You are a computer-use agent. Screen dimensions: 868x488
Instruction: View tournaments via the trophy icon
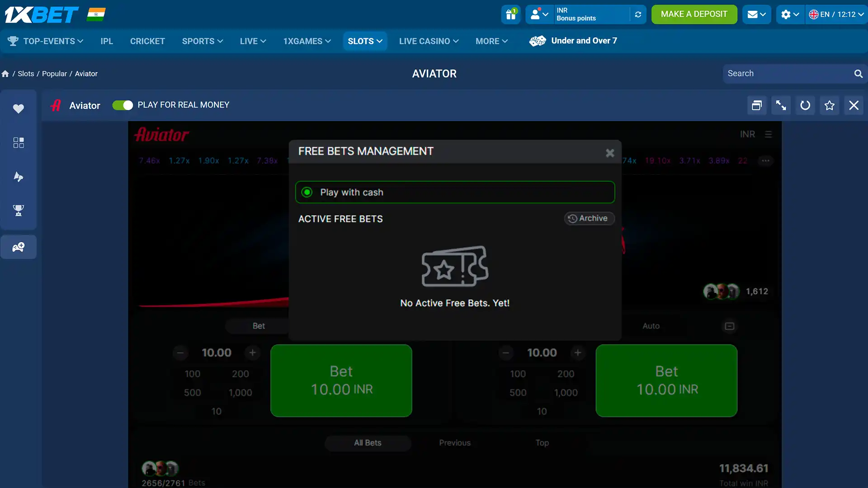click(18, 211)
